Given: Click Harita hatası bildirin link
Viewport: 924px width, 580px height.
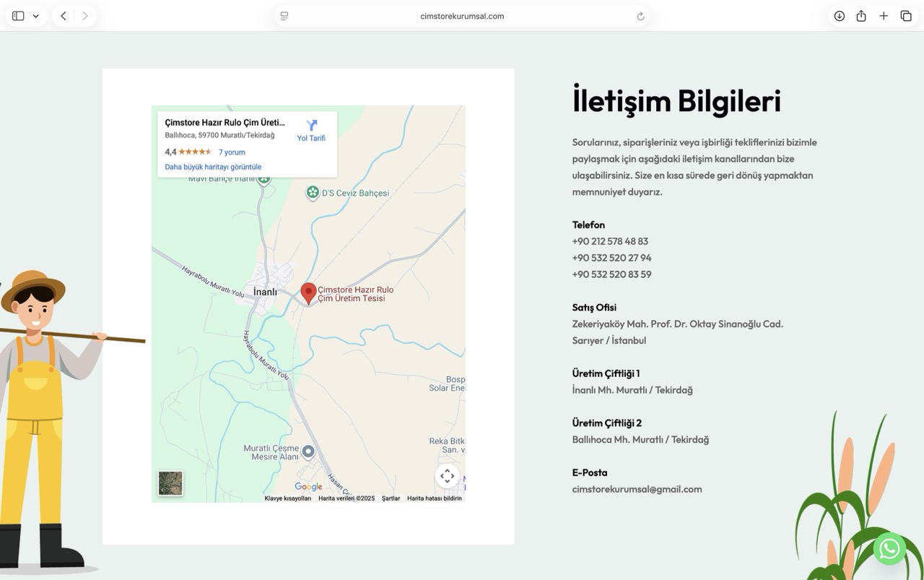Looking at the screenshot, I should click(x=434, y=498).
